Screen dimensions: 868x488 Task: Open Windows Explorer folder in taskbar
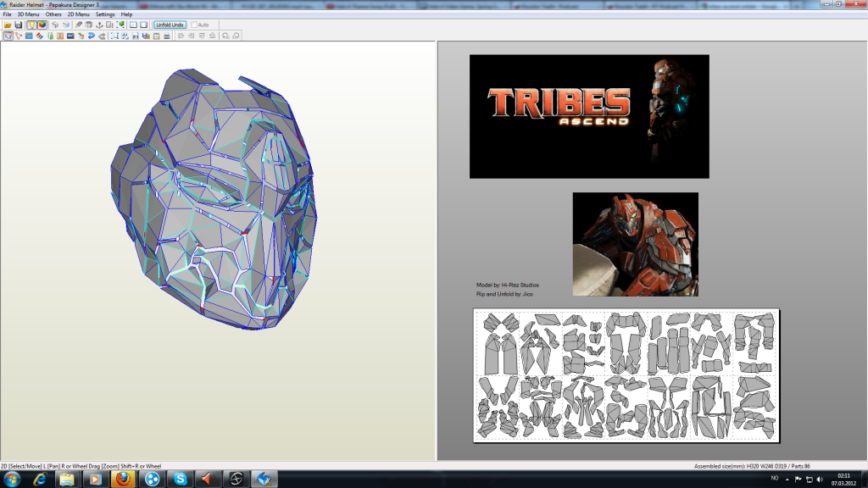67,480
